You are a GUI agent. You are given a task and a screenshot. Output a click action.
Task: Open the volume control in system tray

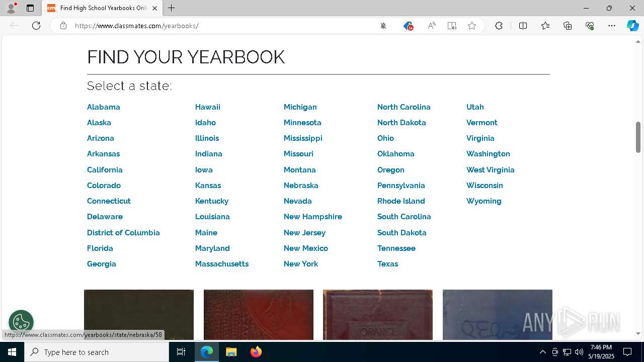579,352
